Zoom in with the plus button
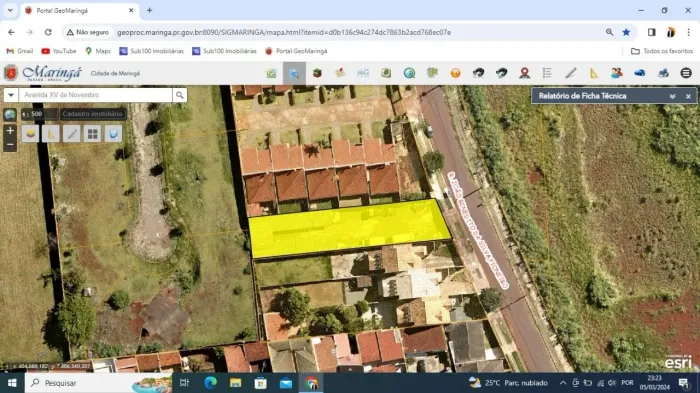This screenshot has height=393, width=700. [10, 131]
